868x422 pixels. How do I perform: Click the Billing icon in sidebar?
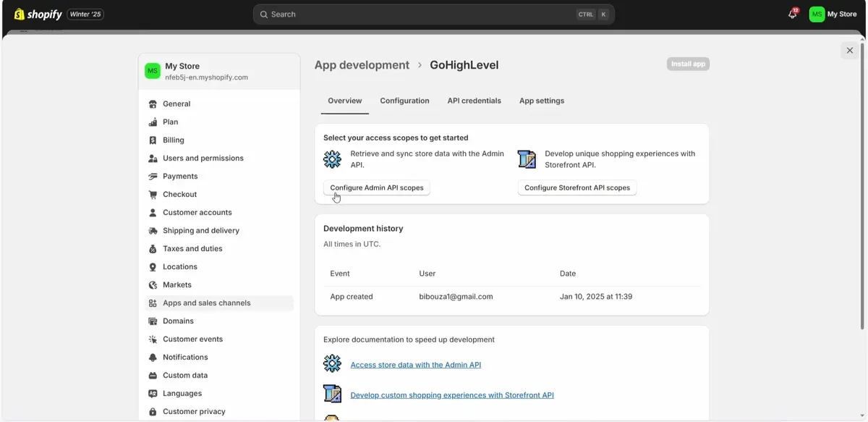pyautogui.click(x=153, y=140)
